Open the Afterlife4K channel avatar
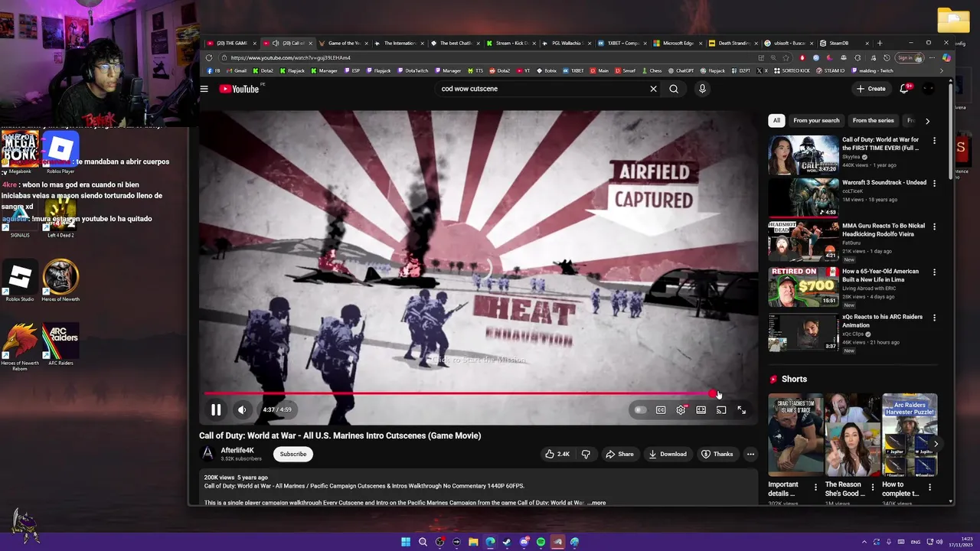The width and height of the screenshot is (980, 551). 207,454
